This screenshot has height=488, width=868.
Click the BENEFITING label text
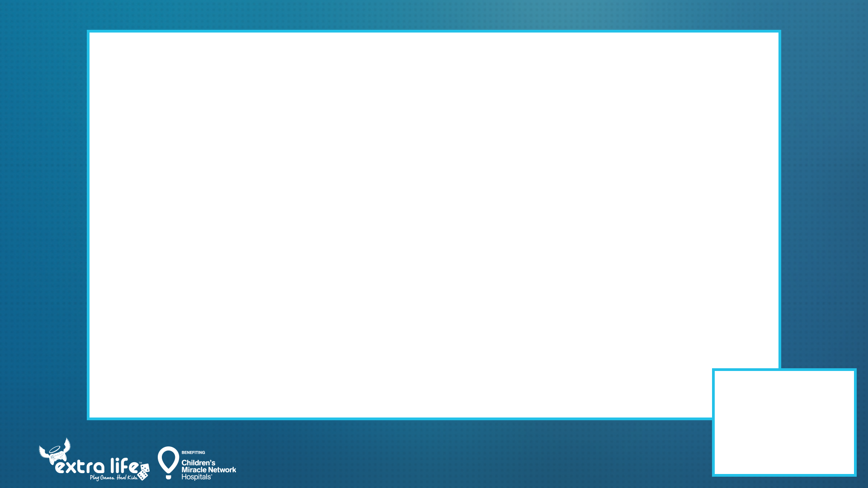(x=193, y=452)
